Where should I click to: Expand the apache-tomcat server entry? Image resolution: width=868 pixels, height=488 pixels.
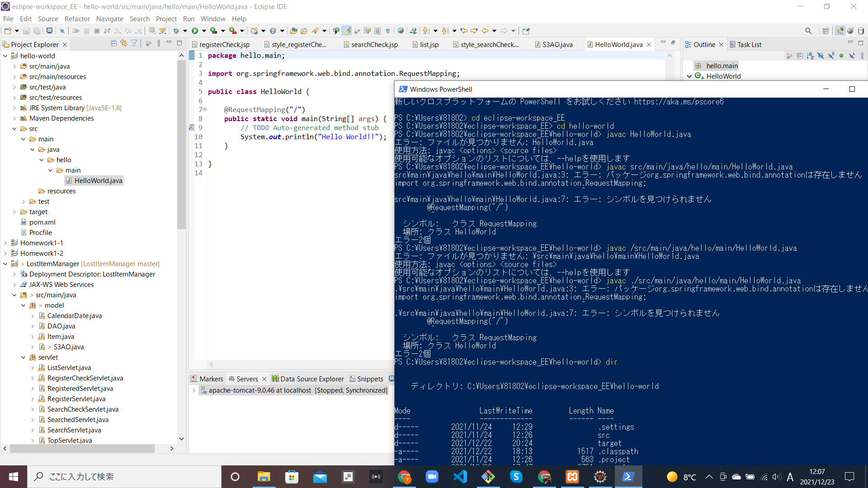194,390
